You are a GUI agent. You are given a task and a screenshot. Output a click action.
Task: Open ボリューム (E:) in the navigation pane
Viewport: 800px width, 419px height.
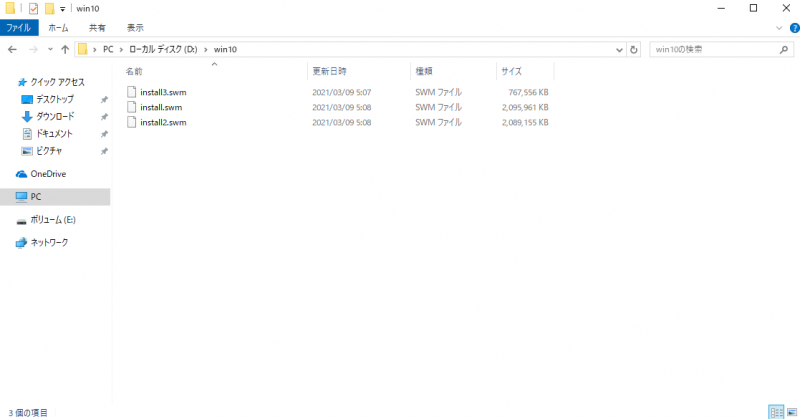53,220
